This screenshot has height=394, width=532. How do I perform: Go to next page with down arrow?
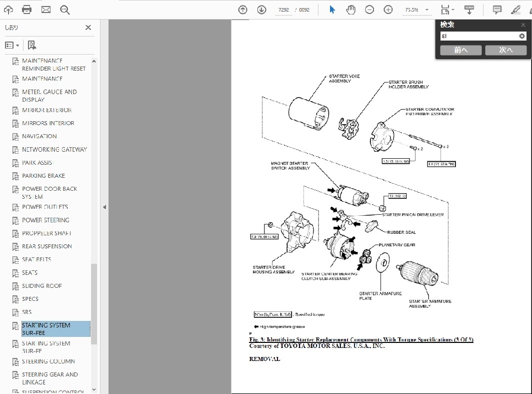click(x=261, y=10)
